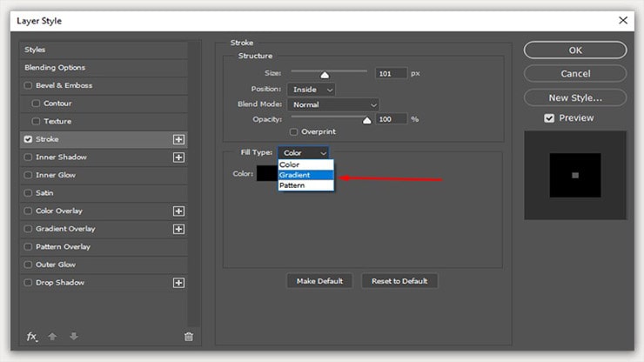The image size is (644, 362).
Task: Select the Satin effect label
Action: [44, 193]
